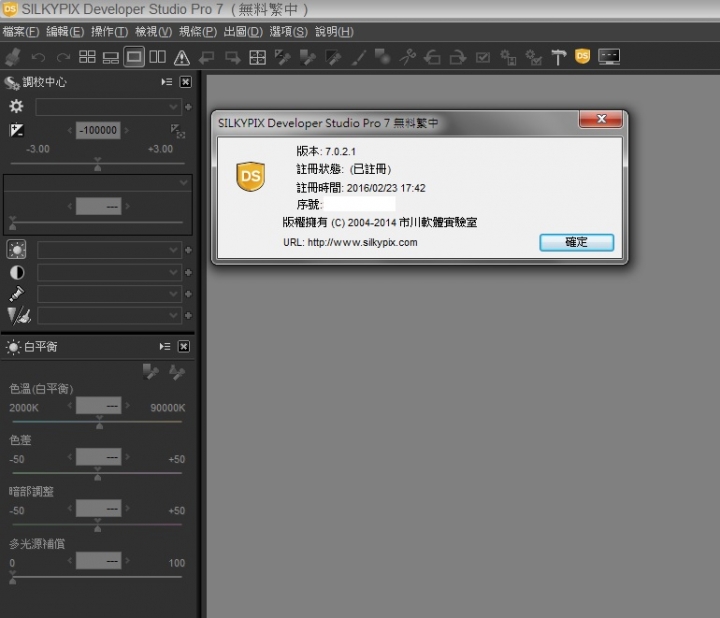Open the color crayon preset dropdown

point(109,294)
